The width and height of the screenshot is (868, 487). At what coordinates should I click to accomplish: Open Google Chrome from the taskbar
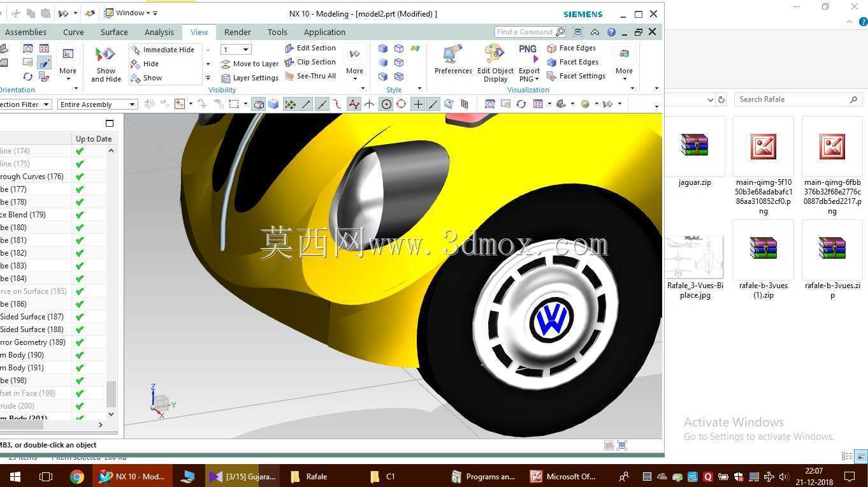(x=77, y=476)
